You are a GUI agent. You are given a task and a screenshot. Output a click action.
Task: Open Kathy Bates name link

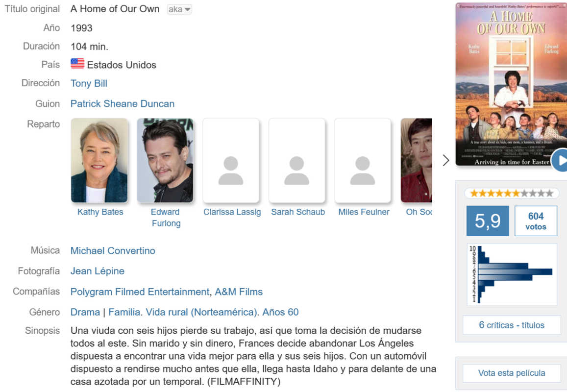tap(100, 212)
